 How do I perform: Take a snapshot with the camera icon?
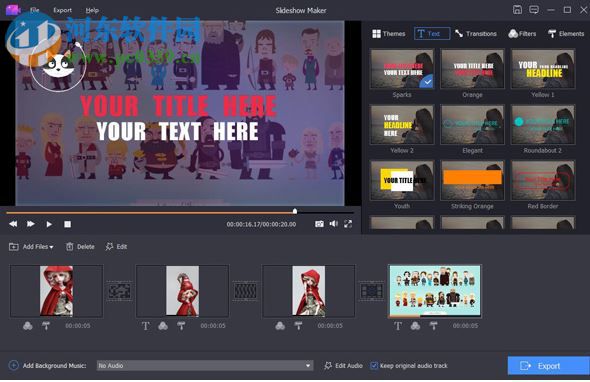(x=319, y=224)
